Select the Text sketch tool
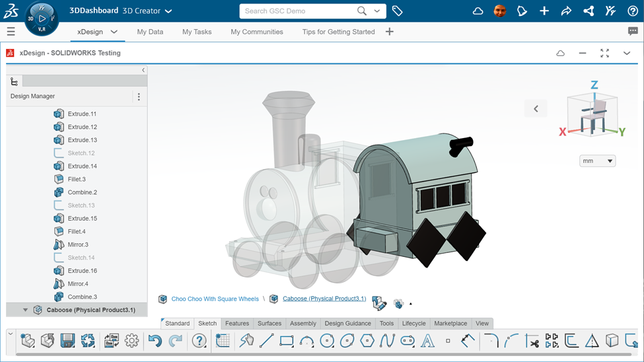Viewport: 644px width, 362px height. [427, 341]
